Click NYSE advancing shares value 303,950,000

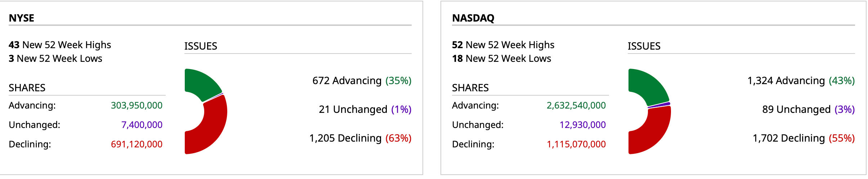pyautogui.click(x=137, y=105)
